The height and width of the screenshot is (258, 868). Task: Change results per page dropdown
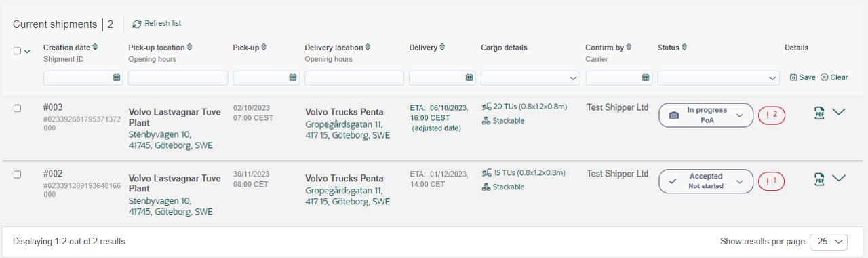[829, 242]
